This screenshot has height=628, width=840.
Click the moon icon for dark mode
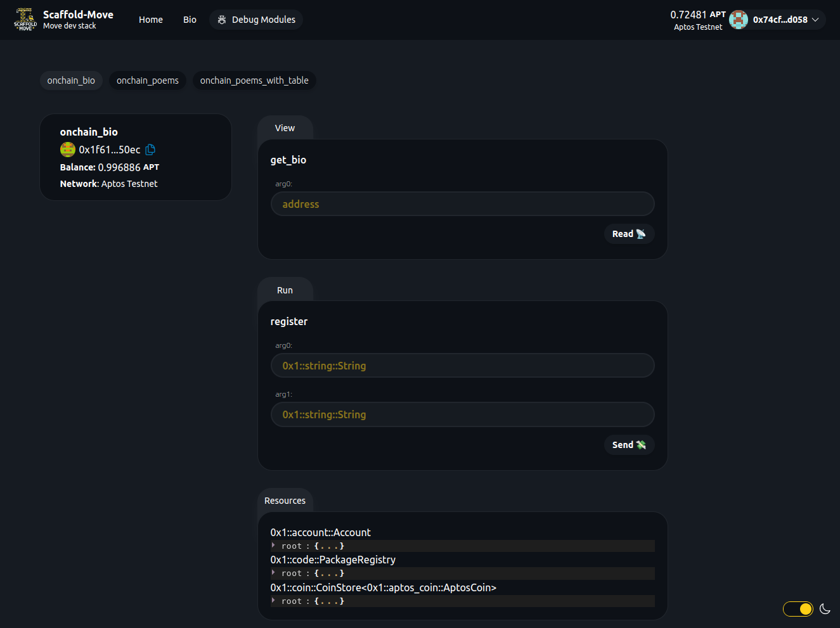pyautogui.click(x=825, y=609)
